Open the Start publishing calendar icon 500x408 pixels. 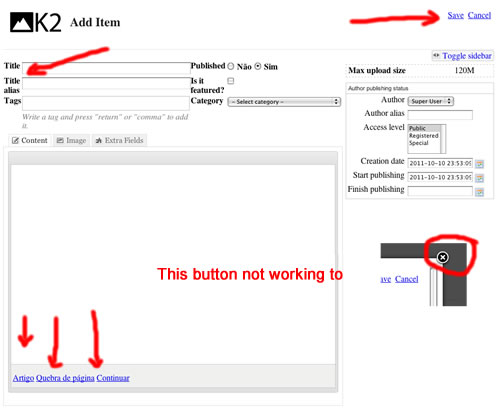click(479, 178)
